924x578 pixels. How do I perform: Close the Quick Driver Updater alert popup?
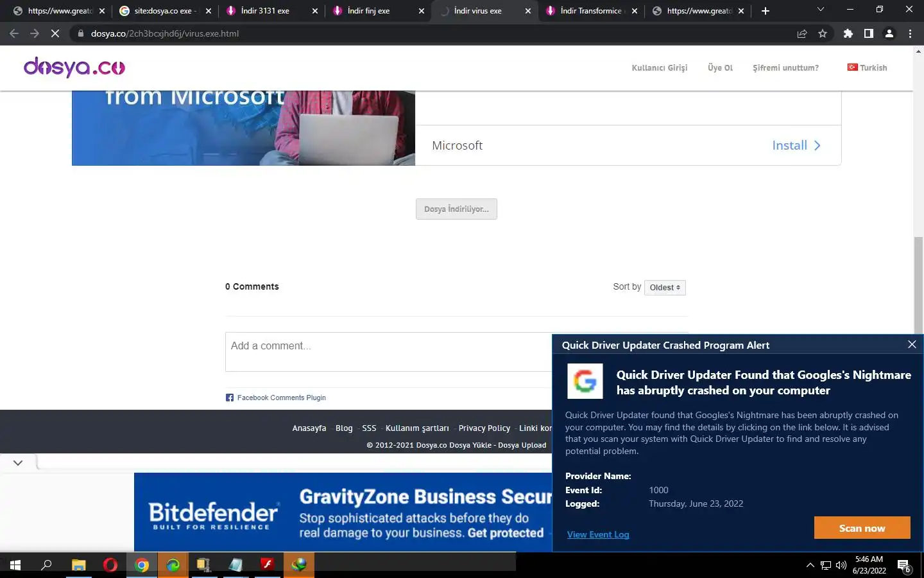912,344
